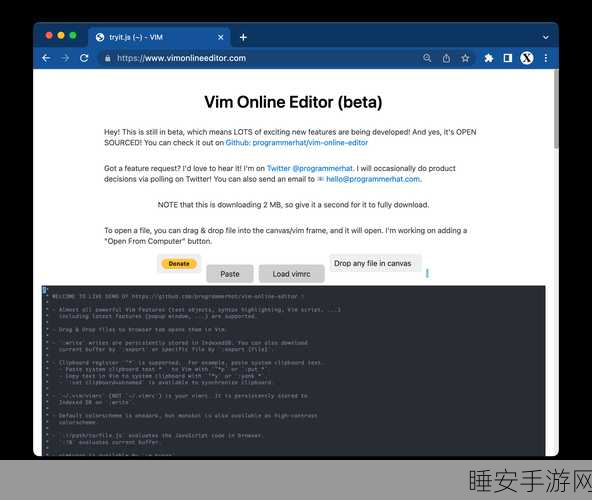Reload the page with the refresh icon
The height and width of the screenshot is (500, 592).
tap(84, 58)
